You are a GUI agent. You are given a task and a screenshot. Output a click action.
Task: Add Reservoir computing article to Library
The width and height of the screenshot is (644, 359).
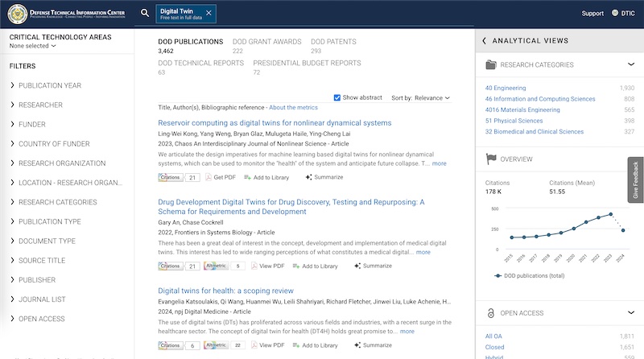click(266, 177)
